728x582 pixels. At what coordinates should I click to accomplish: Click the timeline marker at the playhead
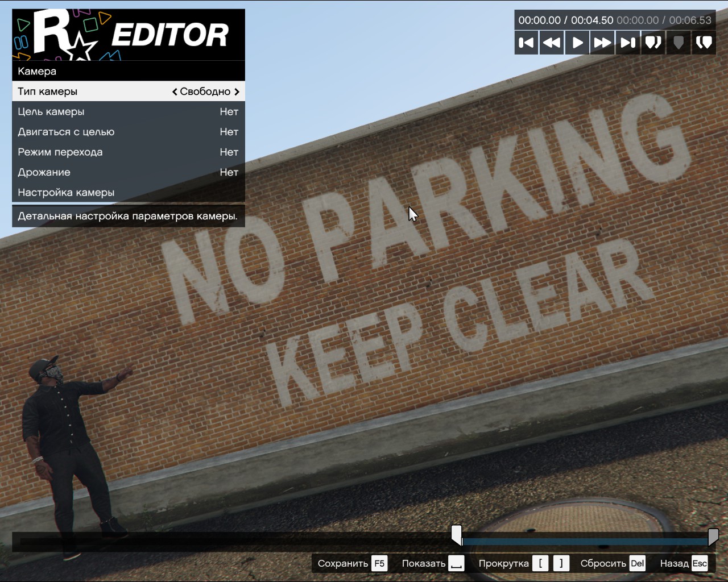pyautogui.click(x=457, y=535)
